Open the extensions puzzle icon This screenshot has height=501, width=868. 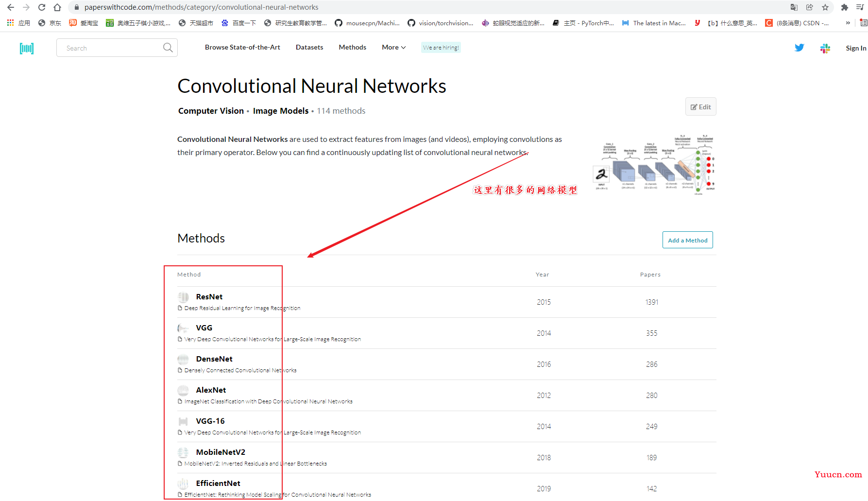coord(845,7)
